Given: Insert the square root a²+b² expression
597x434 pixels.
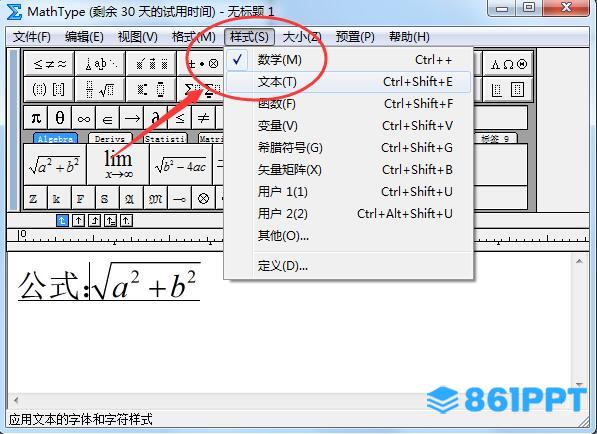Looking at the screenshot, I should coord(55,165).
